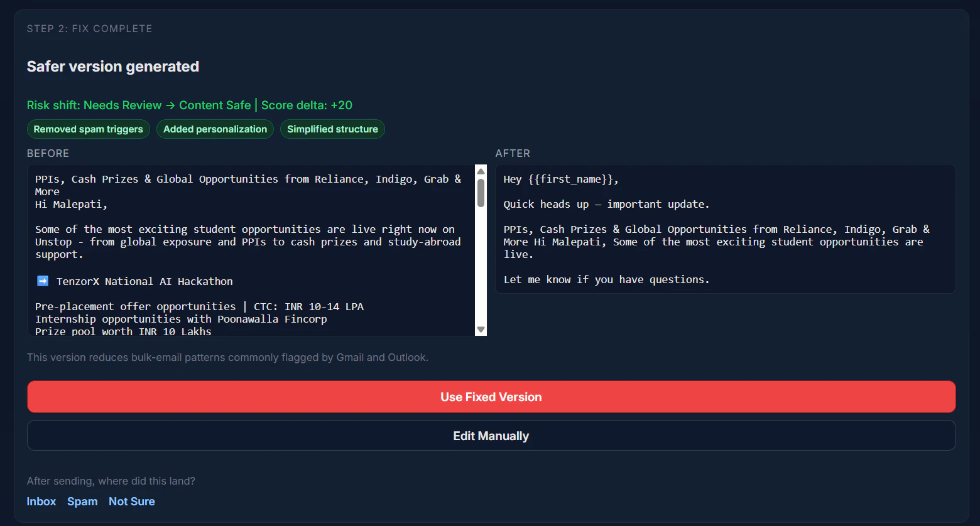The height and width of the screenshot is (526, 980).
Task: Click the scroll-up arrow in the BEFORE box
Action: click(481, 171)
